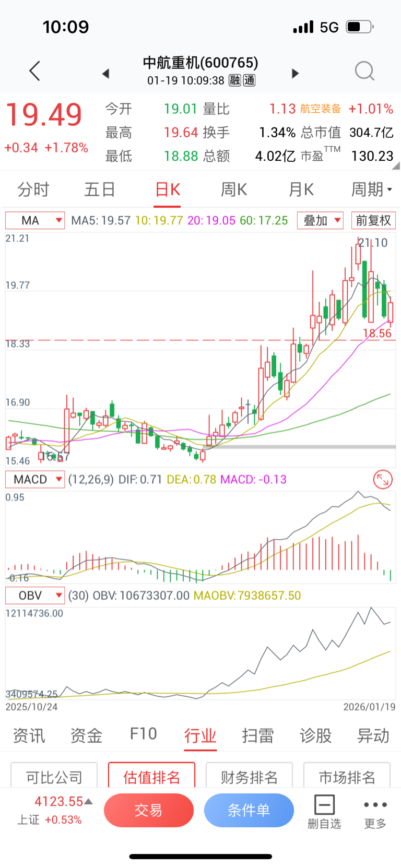This screenshot has height=868, width=401.
Task: Expand chart with the red fullscreen icon
Action: pyautogui.click(x=383, y=479)
